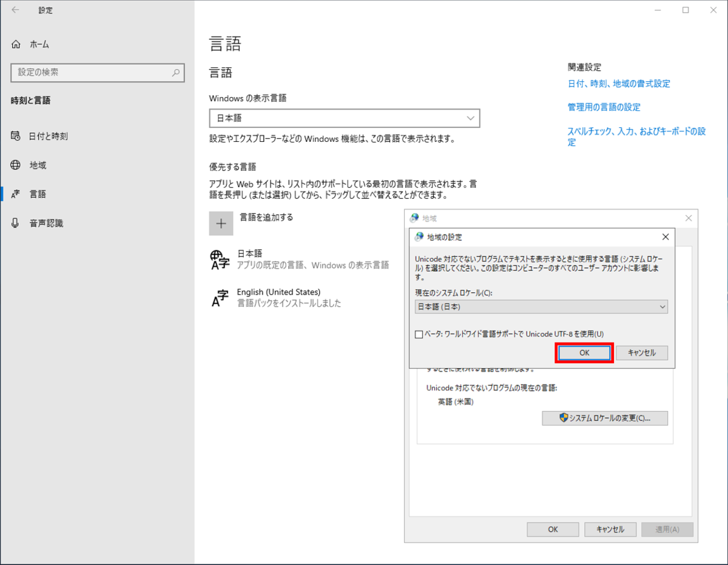Open 日付と時刻 in the sidebar
This screenshot has height=565, width=728.
point(40,136)
